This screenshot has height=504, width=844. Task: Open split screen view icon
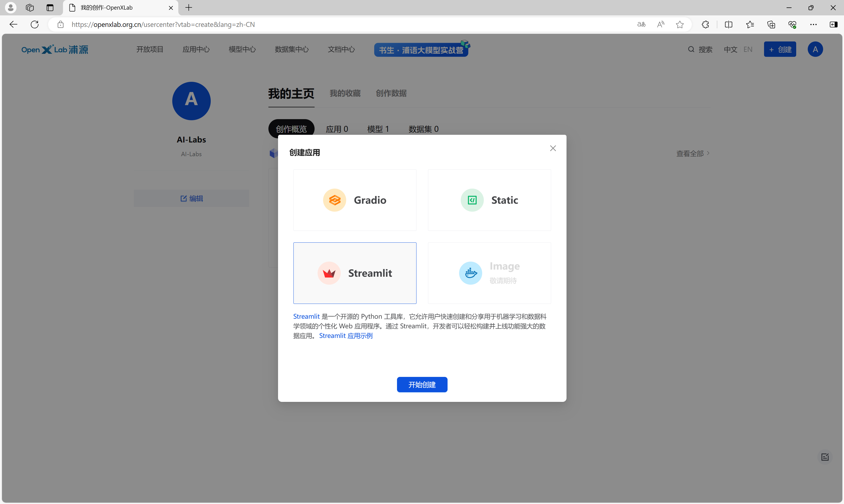[728, 24]
